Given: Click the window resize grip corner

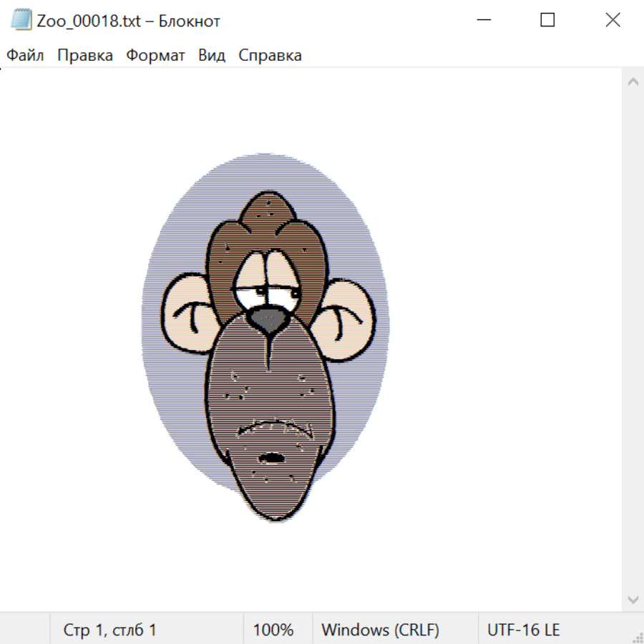Looking at the screenshot, I should [638, 638].
